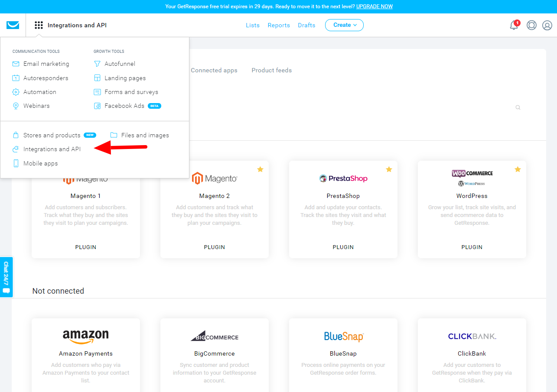This screenshot has height=392, width=557.
Task: Click PLUGIN on the Magento 2 card
Action: click(215, 247)
